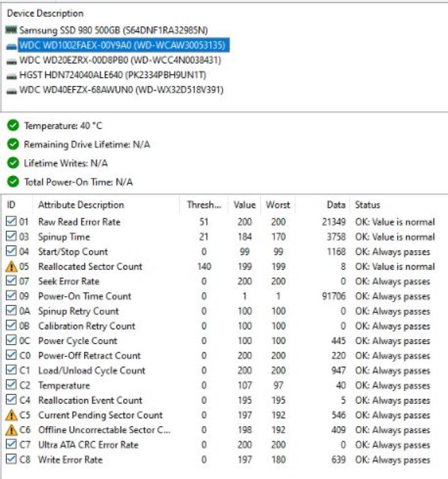Click the Ultra ATA CRC Error Rate description
448x479 pixels.
[88, 445]
